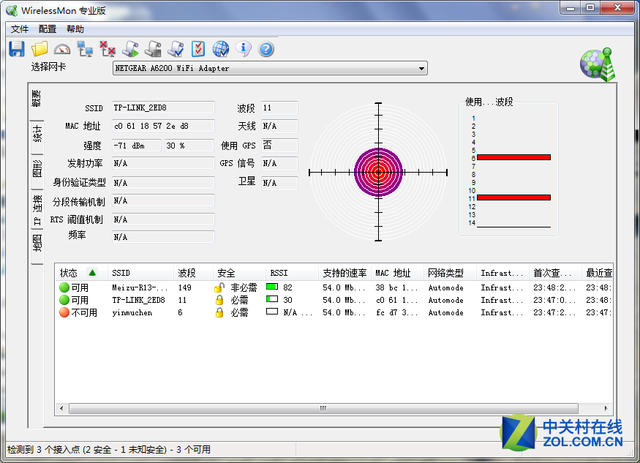Image resolution: width=640 pixels, height=463 pixels.
Task: Sort list by 支持的速率 column header
Action: [345, 273]
